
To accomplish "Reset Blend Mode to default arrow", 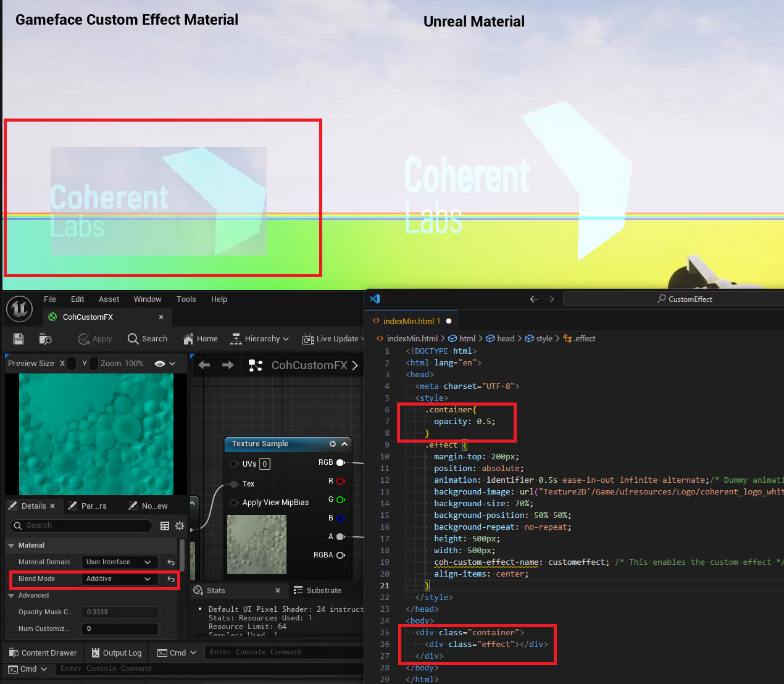I will pos(171,579).
